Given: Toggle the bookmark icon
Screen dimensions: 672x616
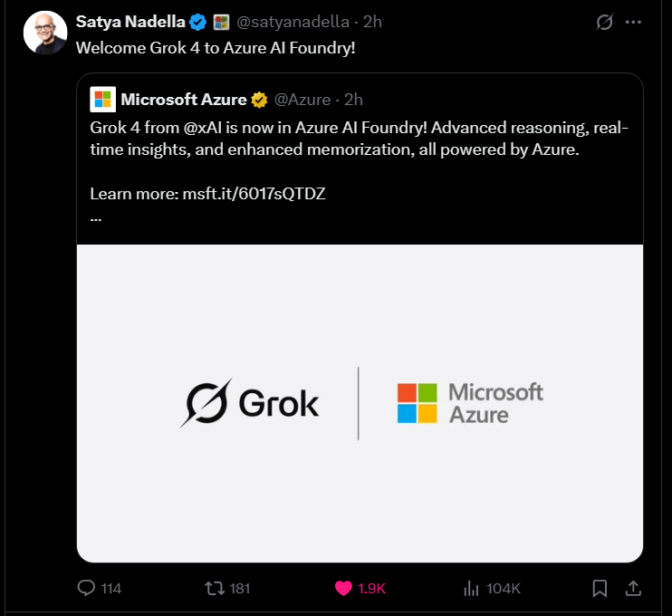Looking at the screenshot, I should click(x=600, y=588).
